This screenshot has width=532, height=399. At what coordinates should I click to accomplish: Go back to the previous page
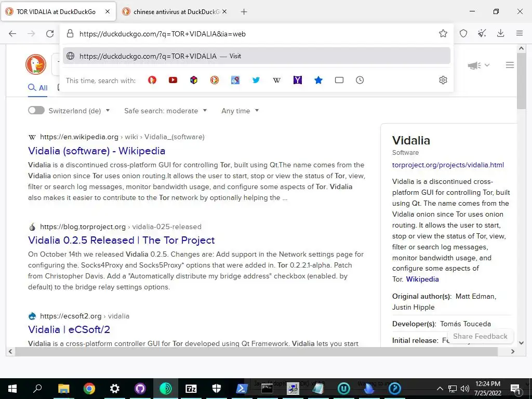click(x=12, y=34)
